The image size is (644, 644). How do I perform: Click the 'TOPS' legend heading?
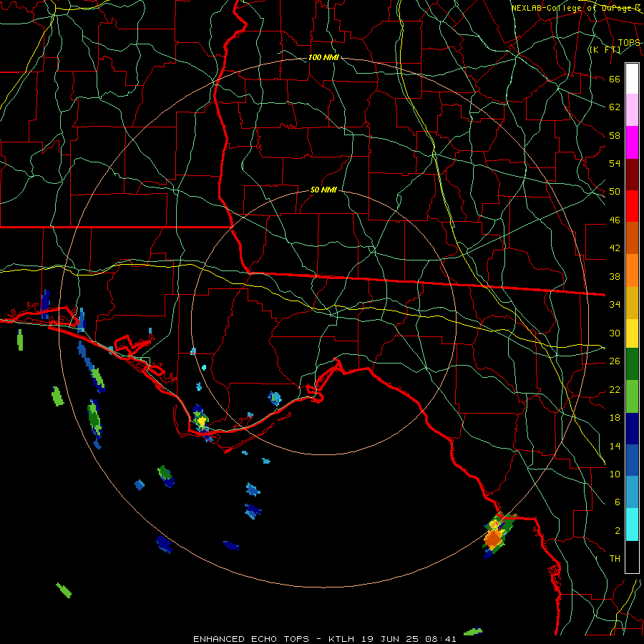(x=629, y=43)
